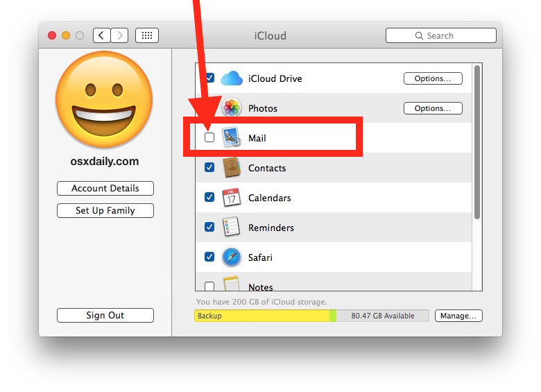
Task: Click the Contacts label
Action: point(267,168)
